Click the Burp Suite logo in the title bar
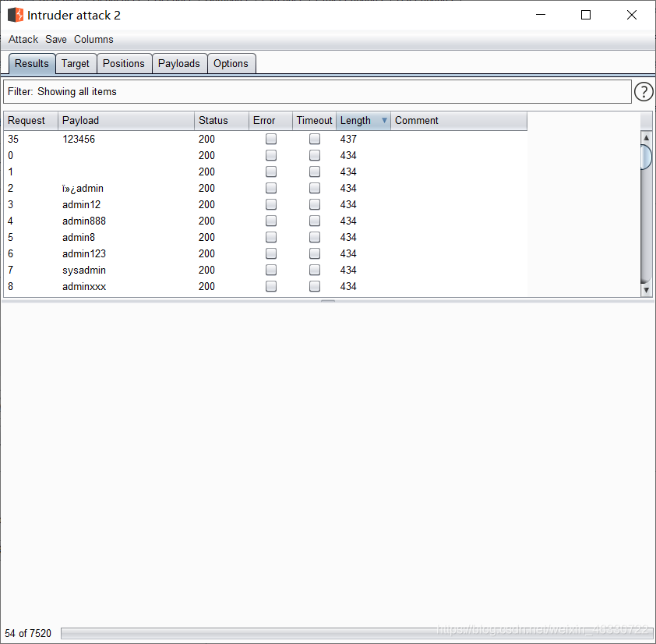This screenshot has width=656, height=644. point(16,15)
